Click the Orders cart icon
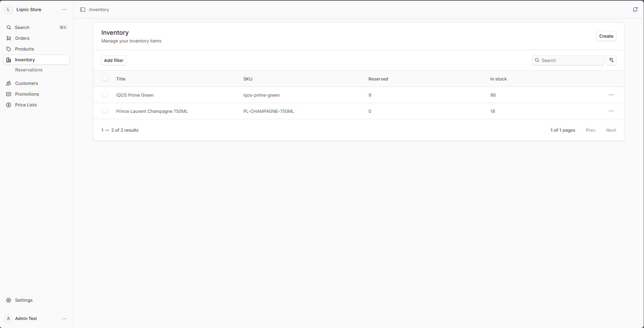The image size is (644, 328). coord(9,38)
